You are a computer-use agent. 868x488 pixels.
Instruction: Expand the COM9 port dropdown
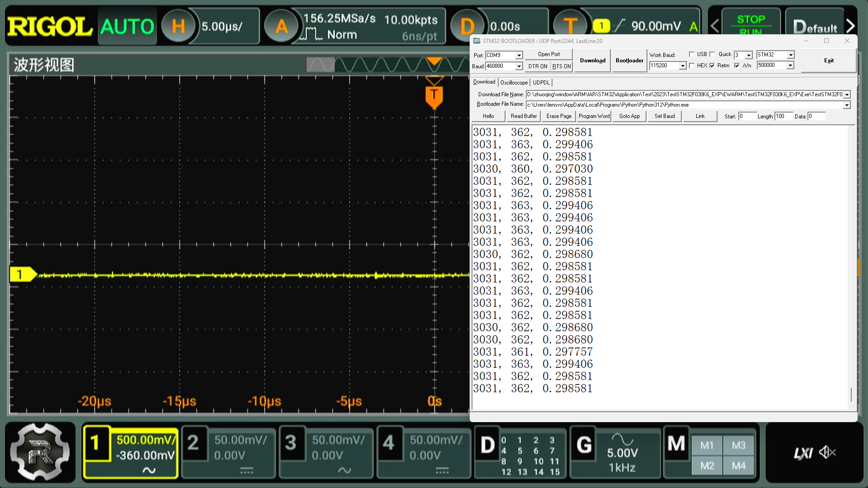pyautogui.click(x=519, y=55)
